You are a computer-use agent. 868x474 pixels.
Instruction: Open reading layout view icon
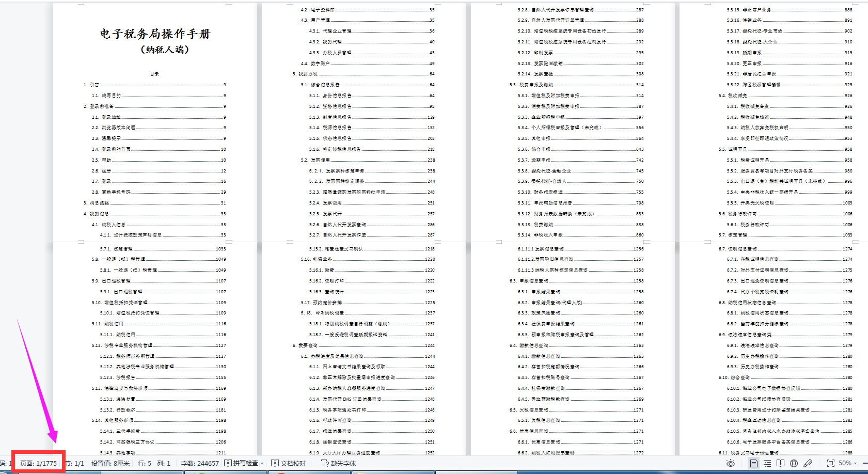781,463
